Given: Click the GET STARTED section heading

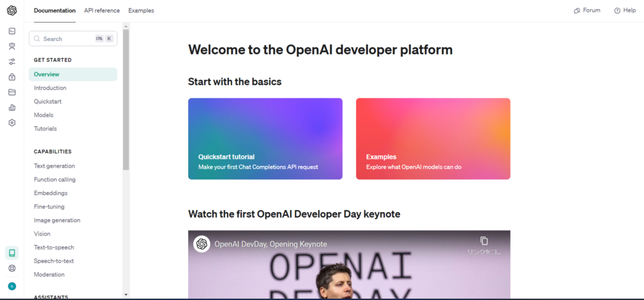Looking at the screenshot, I should (x=53, y=60).
